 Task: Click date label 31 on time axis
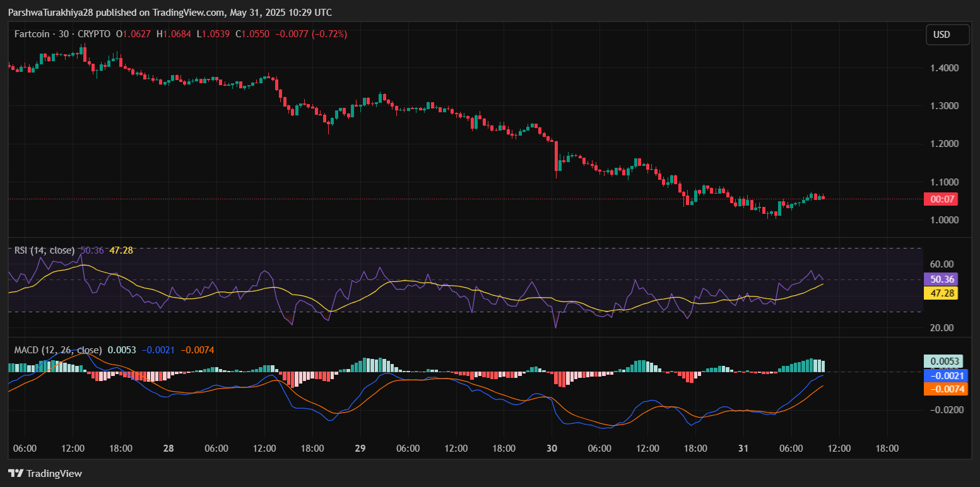(x=743, y=449)
